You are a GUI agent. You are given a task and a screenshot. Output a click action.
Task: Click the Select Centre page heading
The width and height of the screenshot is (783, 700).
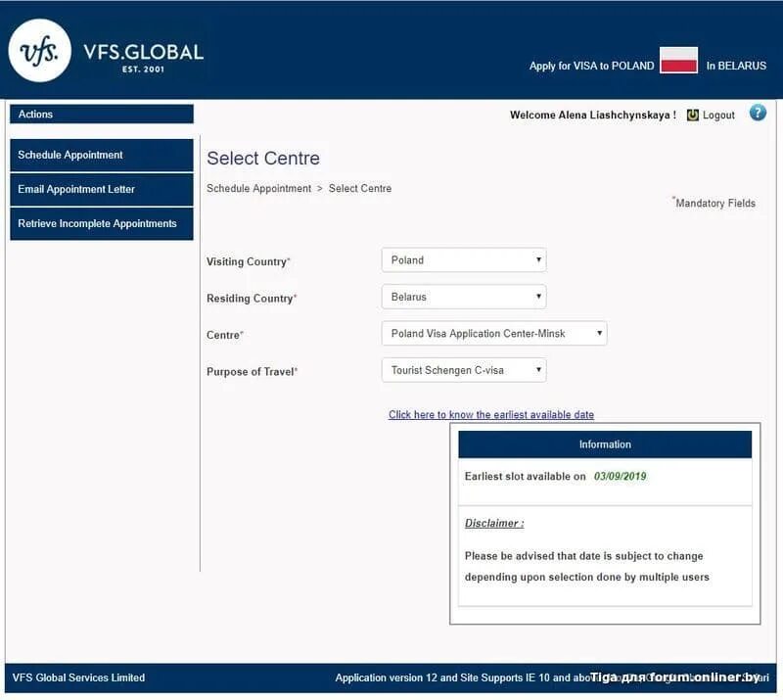[263, 159]
